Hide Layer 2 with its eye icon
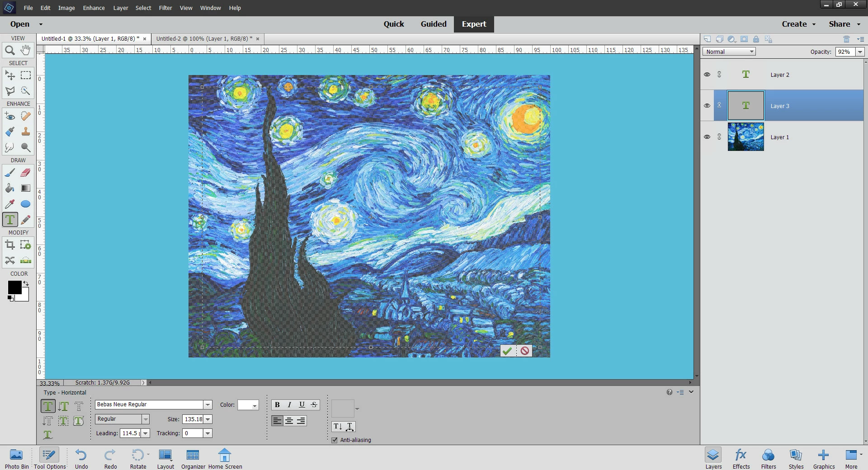Viewport: 868px width, 470px height. click(x=707, y=75)
